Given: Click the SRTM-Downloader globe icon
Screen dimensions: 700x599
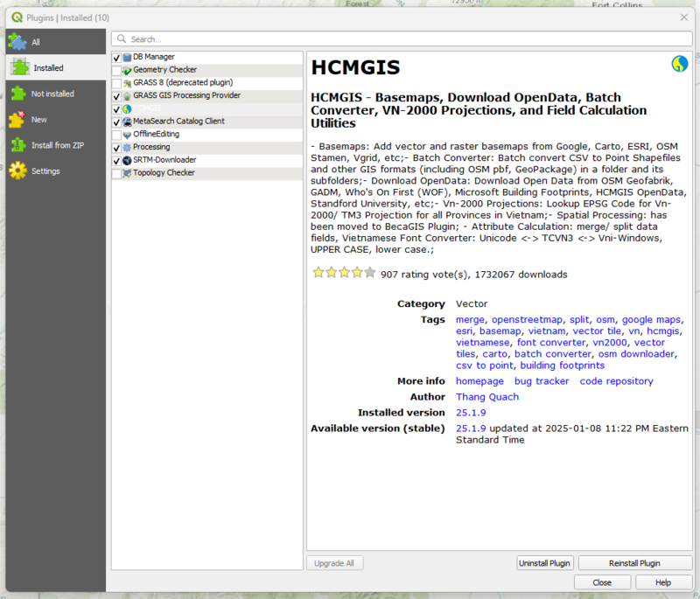Looking at the screenshot, I should coord(126,160).
